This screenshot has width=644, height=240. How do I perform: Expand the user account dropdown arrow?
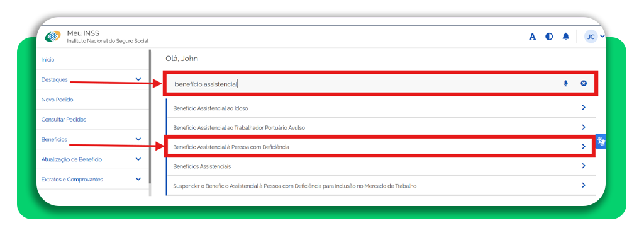(x=602, y=37)
